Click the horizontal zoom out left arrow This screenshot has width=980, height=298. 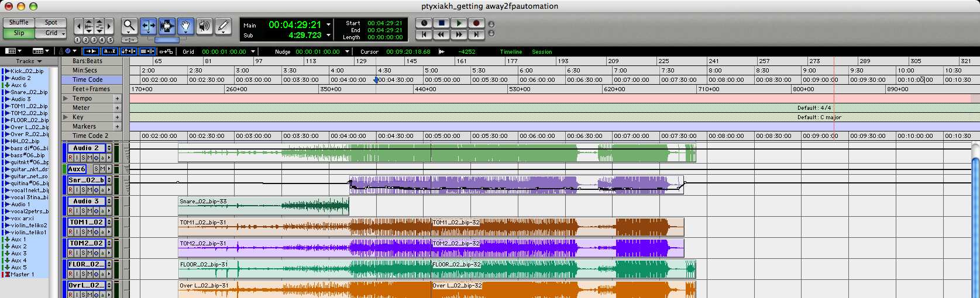point(78,26)
